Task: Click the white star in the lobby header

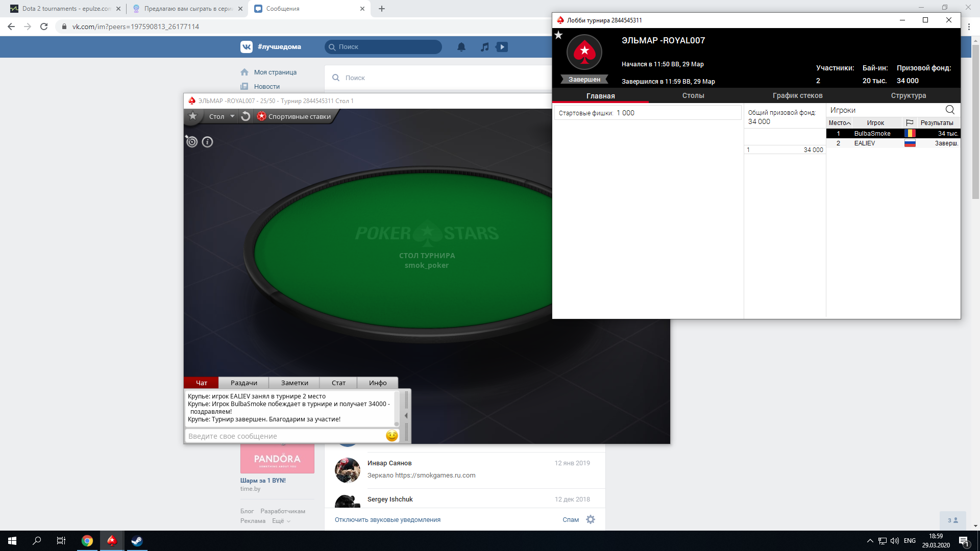Action: [558, 35]
